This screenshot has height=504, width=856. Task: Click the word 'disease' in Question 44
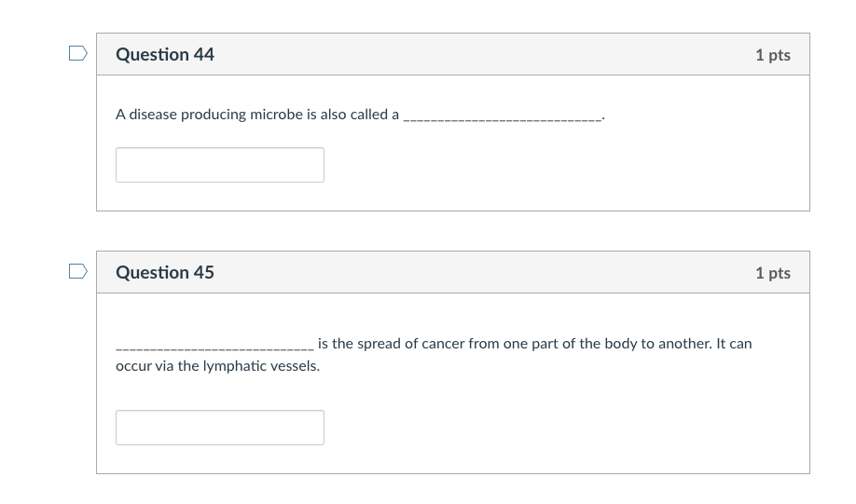153,115
